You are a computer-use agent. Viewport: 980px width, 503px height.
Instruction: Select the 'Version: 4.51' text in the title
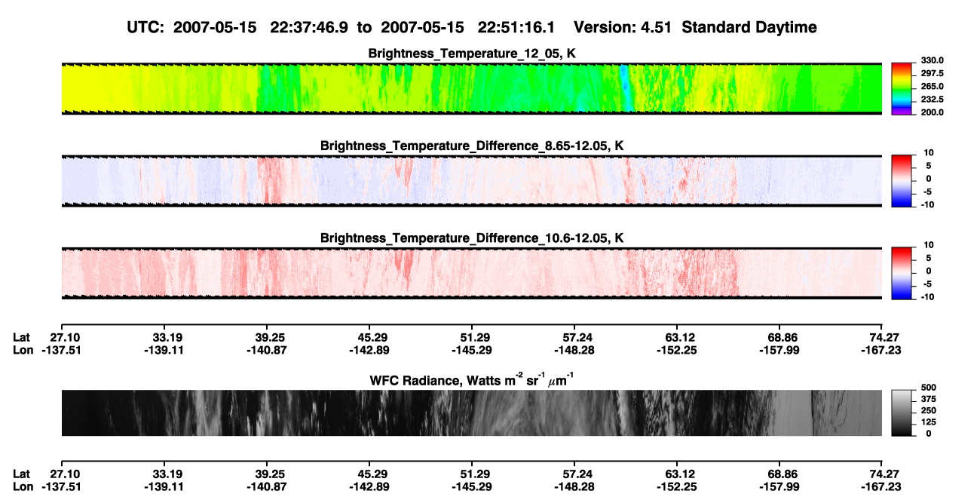(x=621, y=27)
